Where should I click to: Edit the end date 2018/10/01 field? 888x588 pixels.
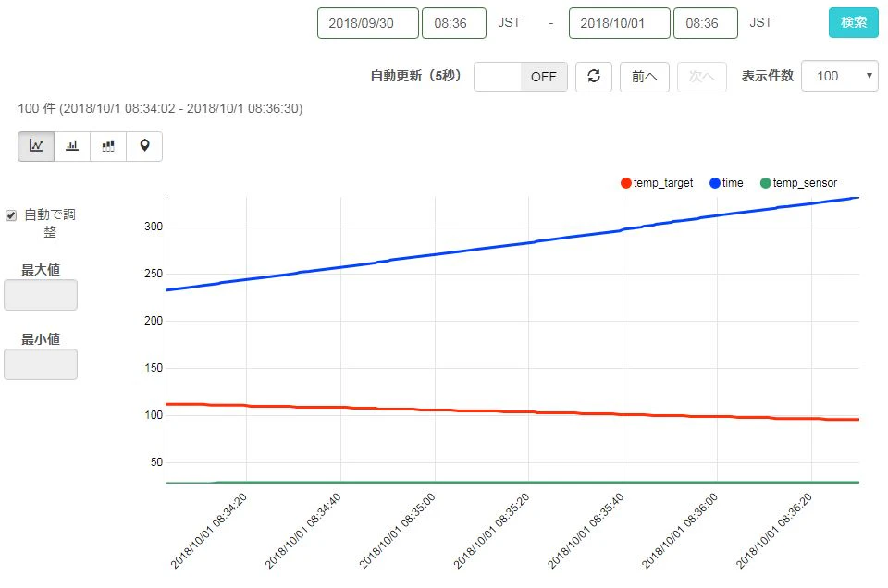620,23
